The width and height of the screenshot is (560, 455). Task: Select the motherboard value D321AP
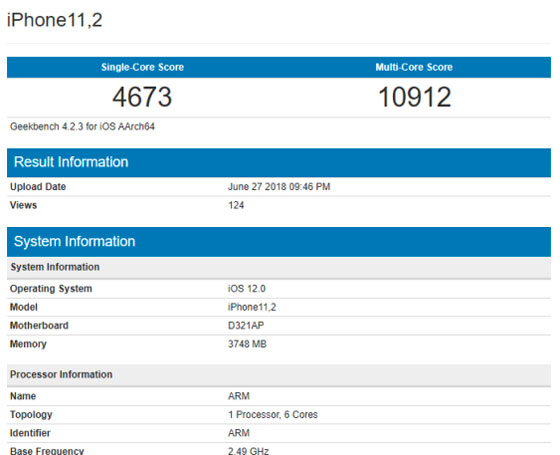[x=246, y=326]
